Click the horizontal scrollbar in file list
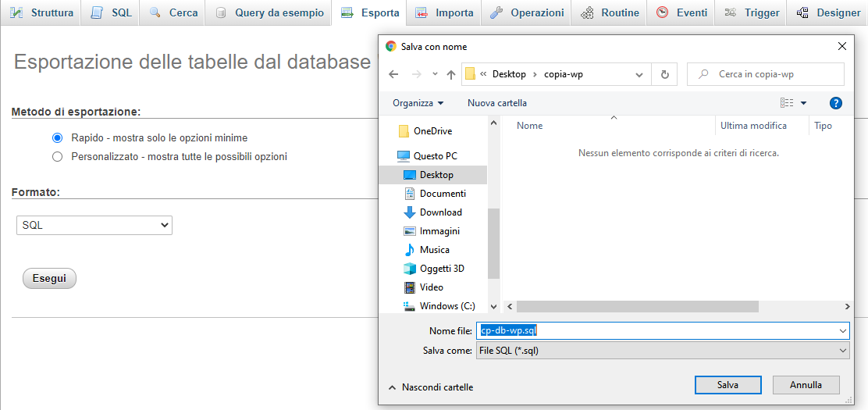Viewport: 868px width, 410px height. pos(636,307)
